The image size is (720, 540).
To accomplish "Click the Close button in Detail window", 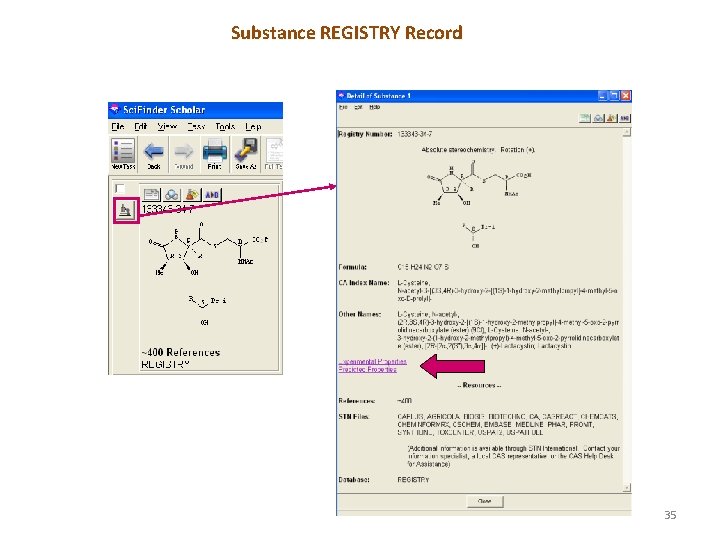I will point(485,501).
